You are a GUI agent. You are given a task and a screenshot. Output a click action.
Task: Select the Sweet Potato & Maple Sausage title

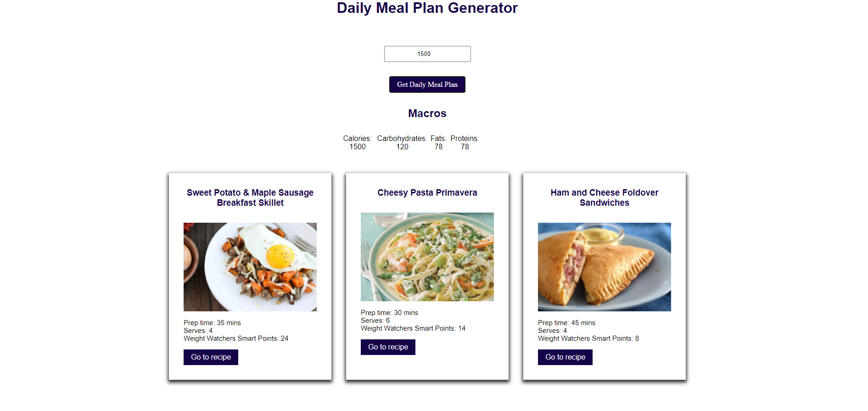tap(250, 198)
